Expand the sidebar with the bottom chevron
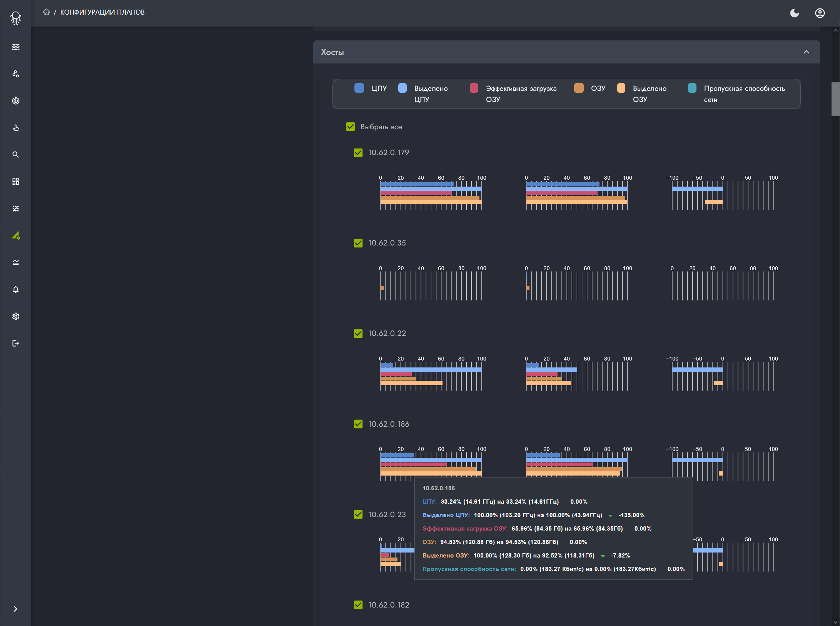 15,609
